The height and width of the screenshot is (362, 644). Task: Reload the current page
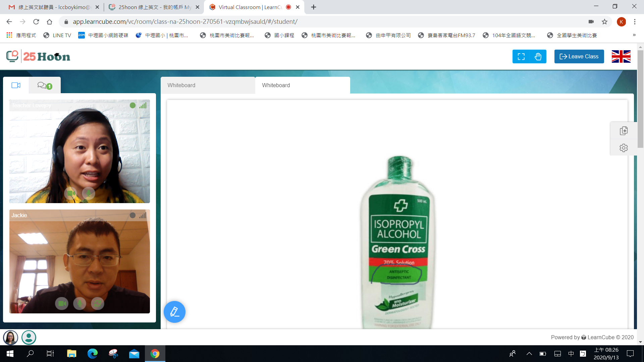36,21
